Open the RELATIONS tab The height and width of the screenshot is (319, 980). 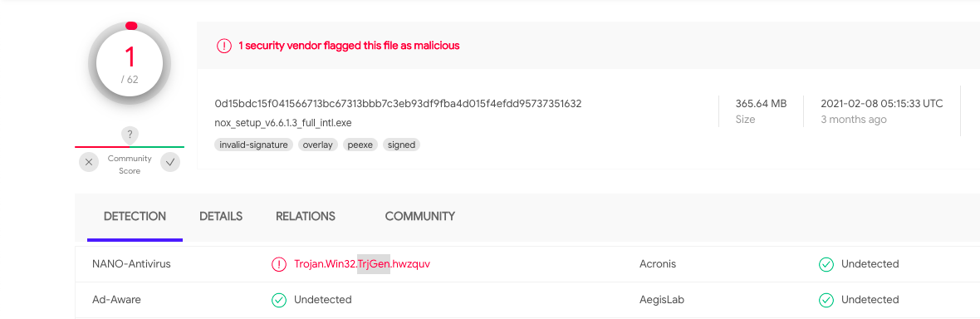click(x=306, y=217)
